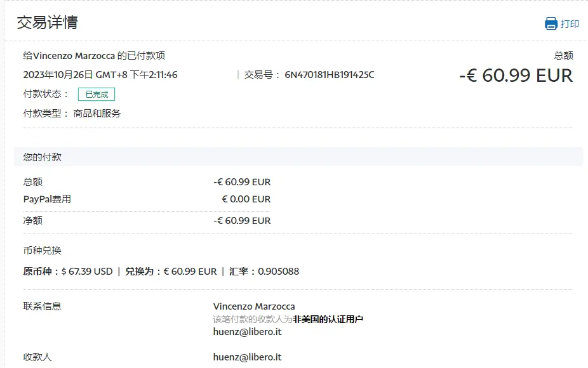
Task: Click the 交易详情 page title
Action: click(x=47, y=23)
